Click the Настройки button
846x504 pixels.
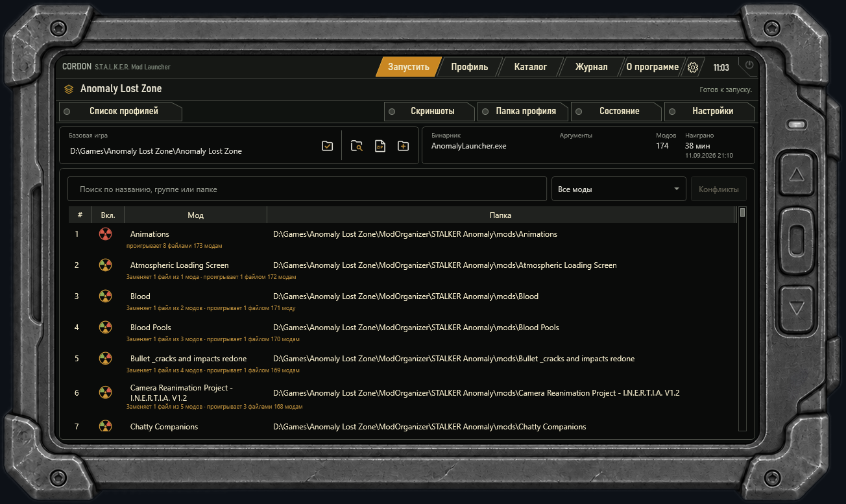710,111
